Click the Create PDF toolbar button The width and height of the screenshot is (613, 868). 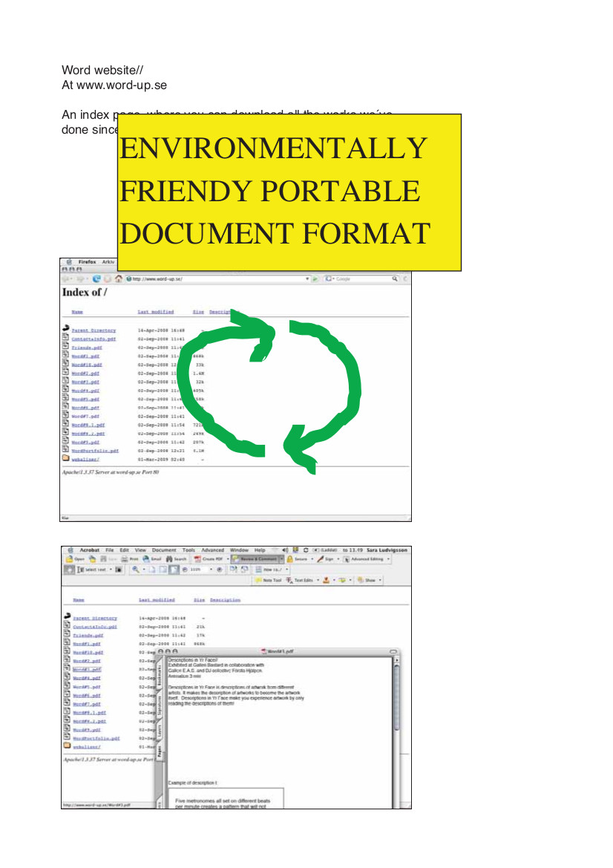pyautogui.click(x=209, y=558)
